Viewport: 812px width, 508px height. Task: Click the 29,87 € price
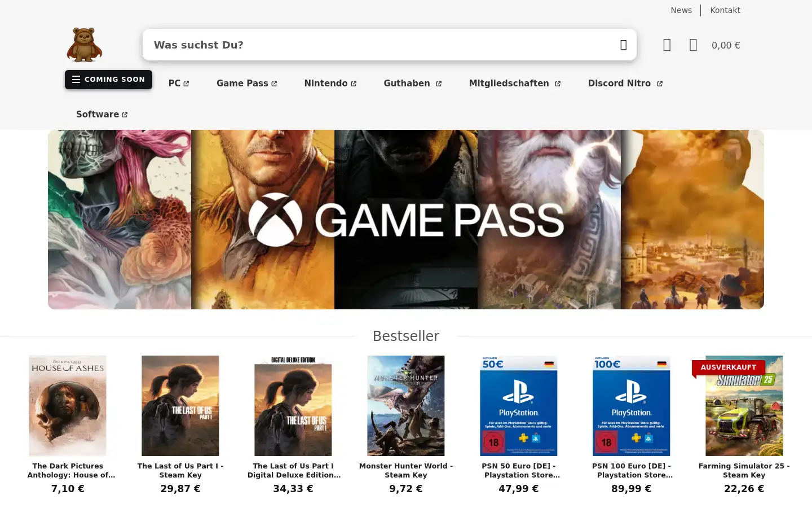tap(180, 489)
